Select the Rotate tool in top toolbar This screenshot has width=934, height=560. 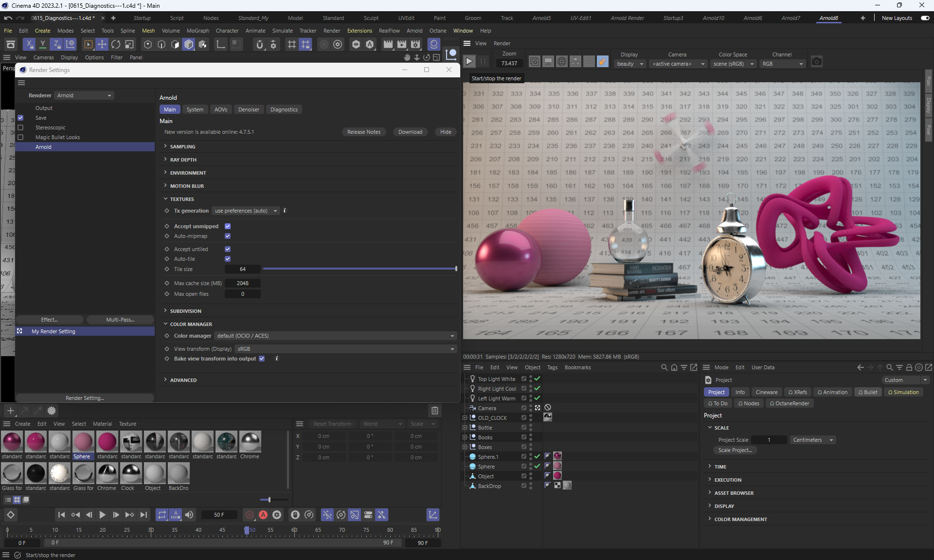[x=116, y=44]
